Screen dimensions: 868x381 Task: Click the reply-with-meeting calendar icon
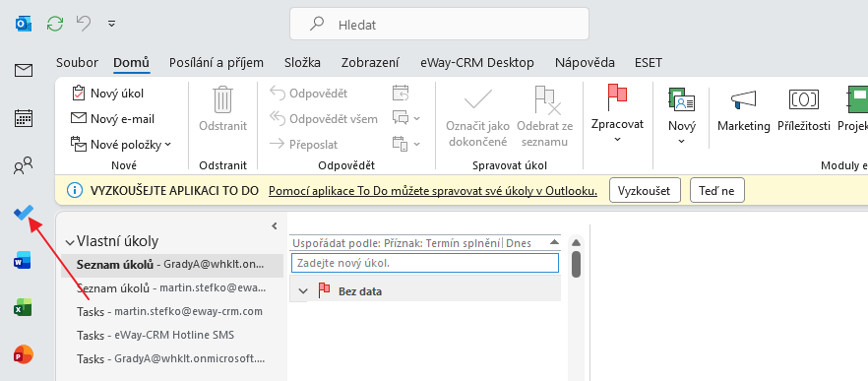click(x=401, y=93)
